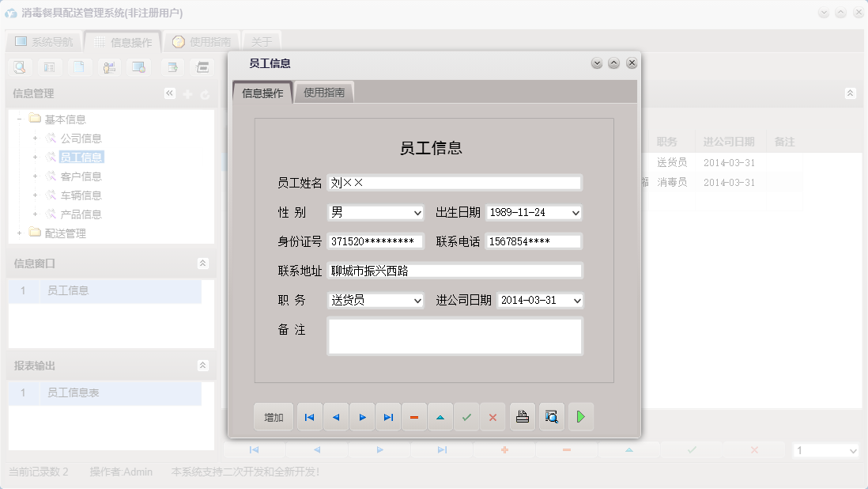Click the green run arrow in employee dialog

pos(580,417)
